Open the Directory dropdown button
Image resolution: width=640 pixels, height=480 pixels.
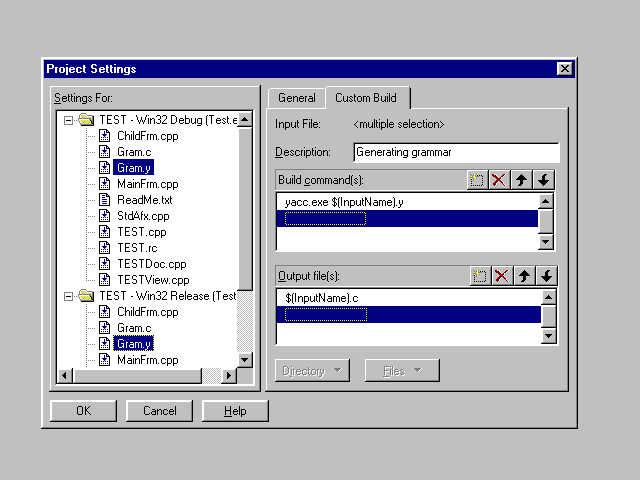[x=311, y=371]
